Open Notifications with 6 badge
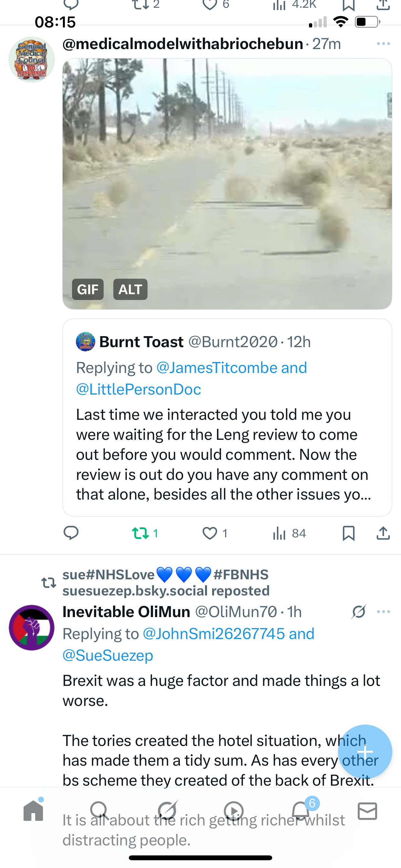401x868 pixels. pos(301,811)
